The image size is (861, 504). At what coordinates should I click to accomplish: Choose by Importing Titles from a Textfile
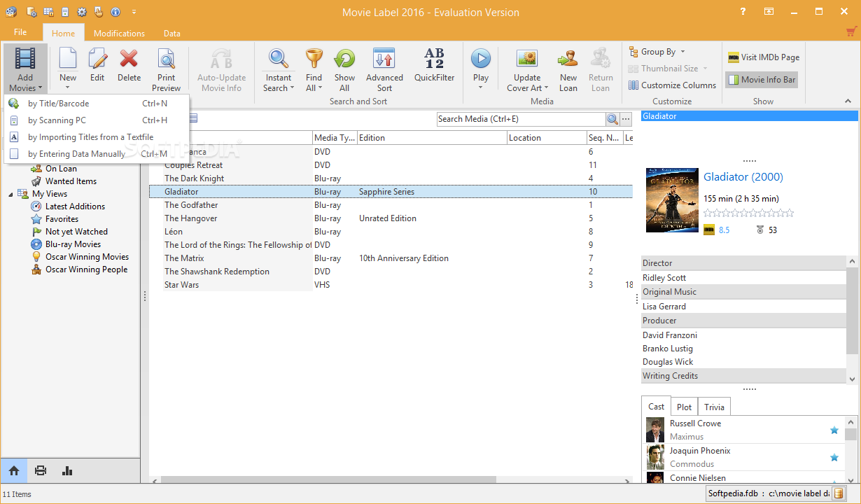point(97,136)
